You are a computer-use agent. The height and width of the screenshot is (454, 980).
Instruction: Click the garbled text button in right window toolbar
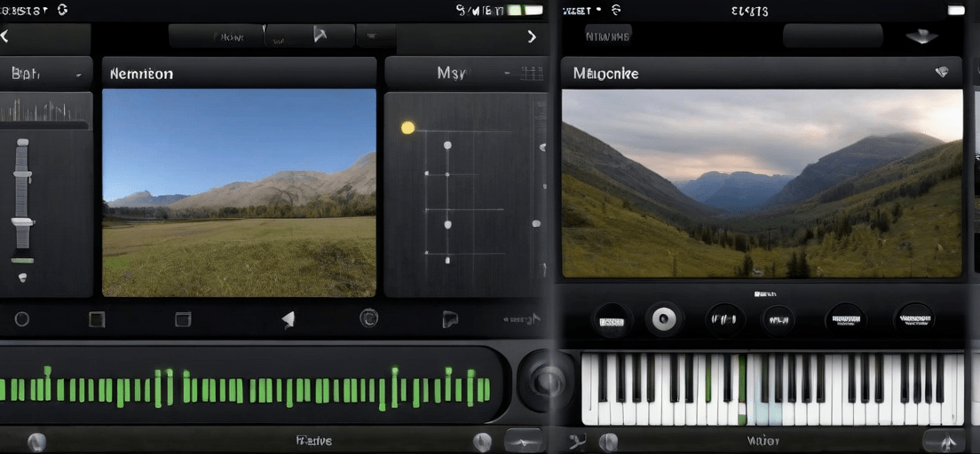(x=608, y=36)
